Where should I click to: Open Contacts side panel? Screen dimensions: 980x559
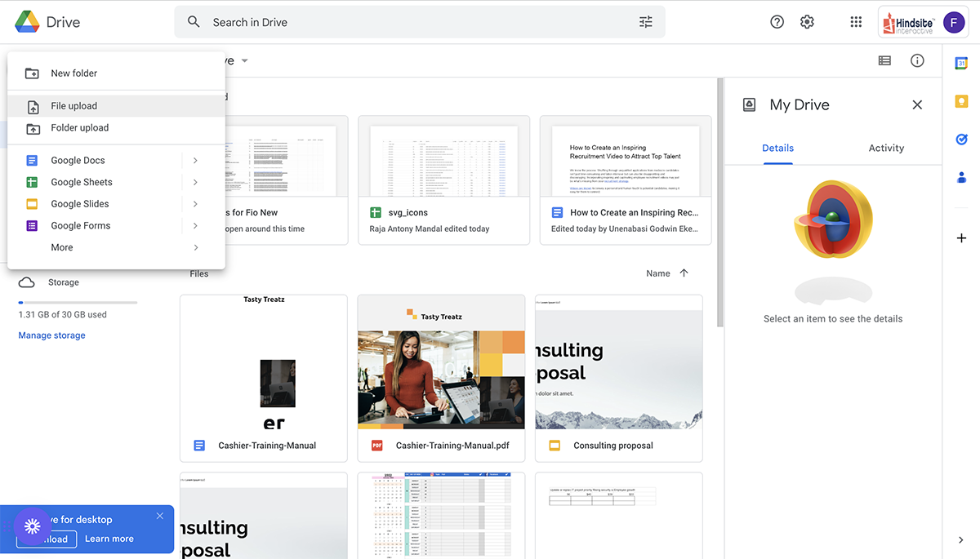(x=961, y=177)
